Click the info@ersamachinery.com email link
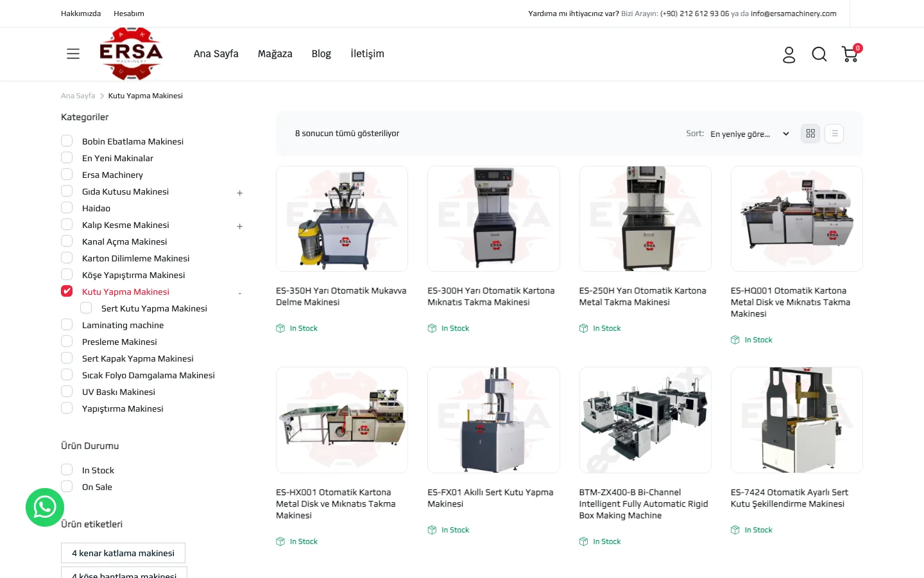Viewport: 924px width, 578px height. [794, 13]
